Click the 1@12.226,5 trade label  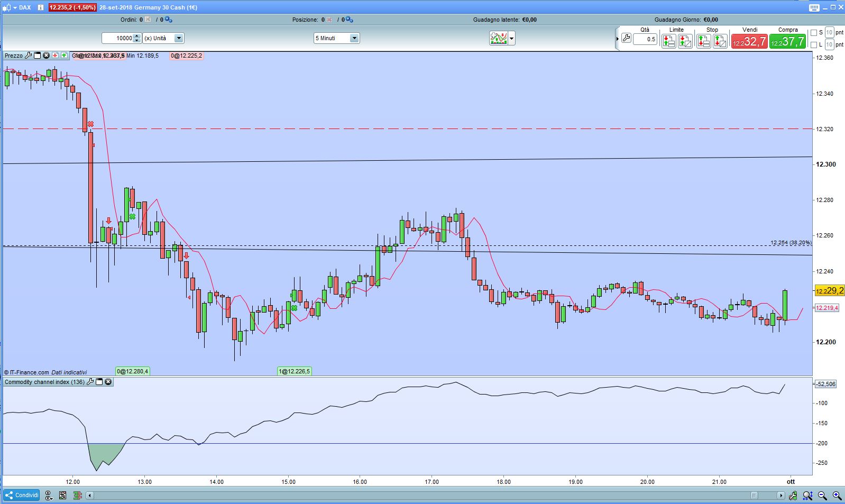click(x=295, y=371)
